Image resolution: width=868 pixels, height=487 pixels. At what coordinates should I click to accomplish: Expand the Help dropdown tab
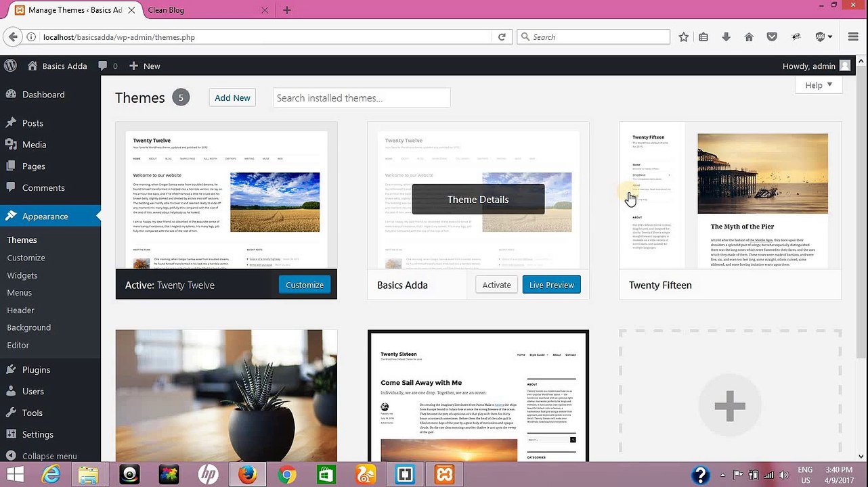(x=819, y=85)
